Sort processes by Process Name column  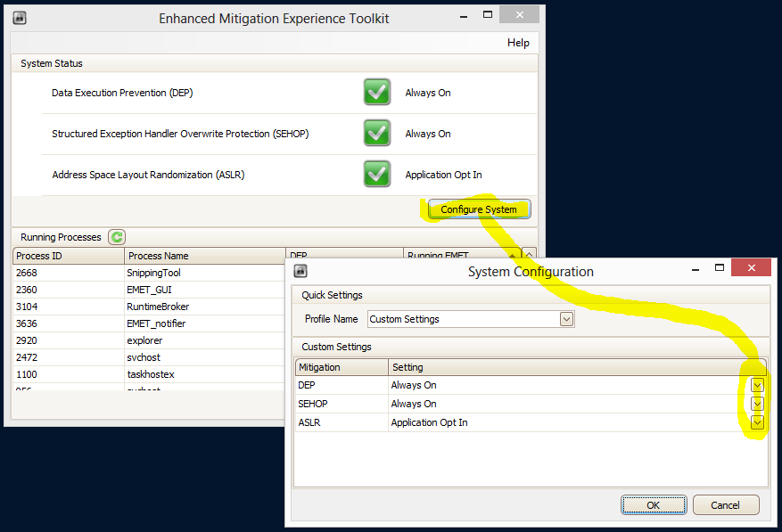[204, 256]
